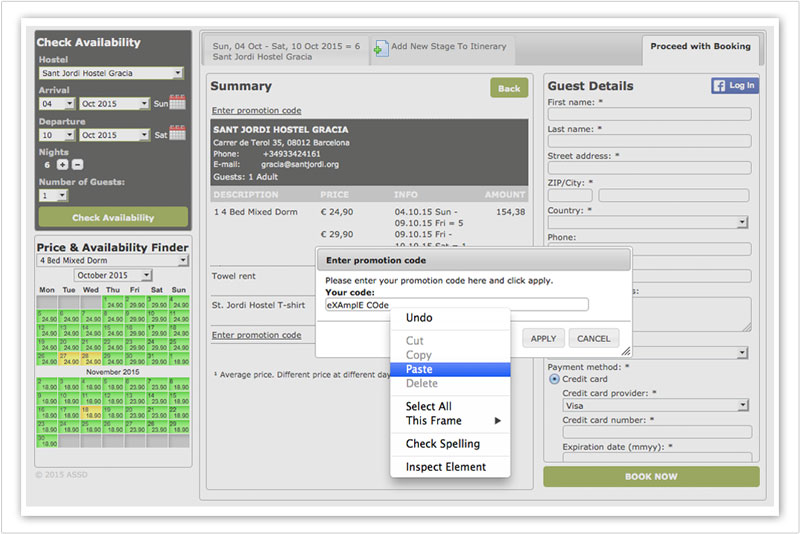Click the green Check Availability button
This screenshot has width=800, height=534.
click(113, 218)
